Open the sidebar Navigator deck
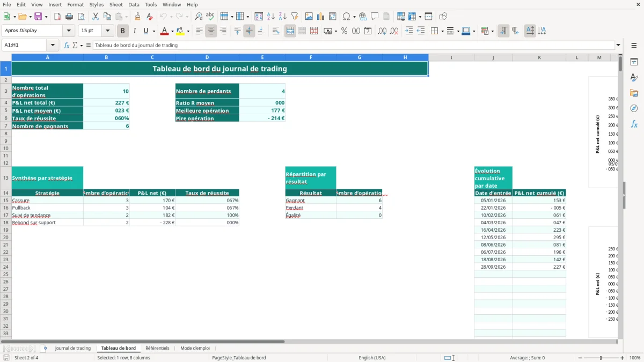The width and height of the screenshot is (644, 362). pos(634,108)
